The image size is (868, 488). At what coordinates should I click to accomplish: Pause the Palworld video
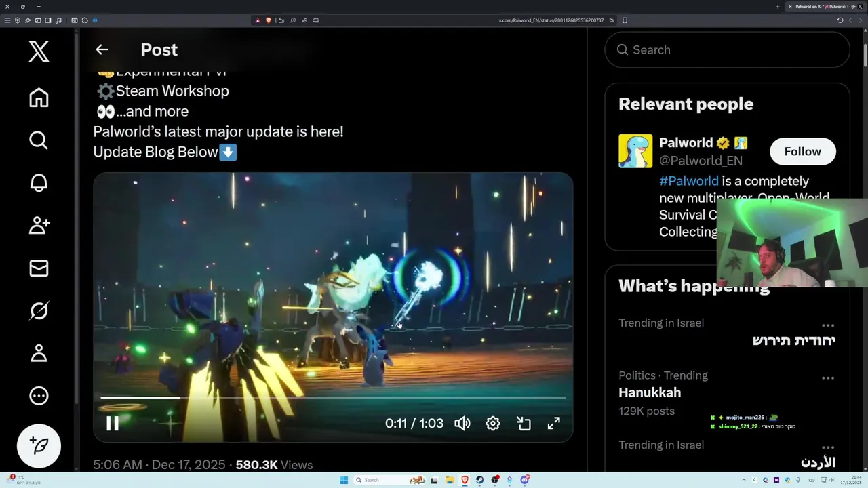(x=113, y=424)
